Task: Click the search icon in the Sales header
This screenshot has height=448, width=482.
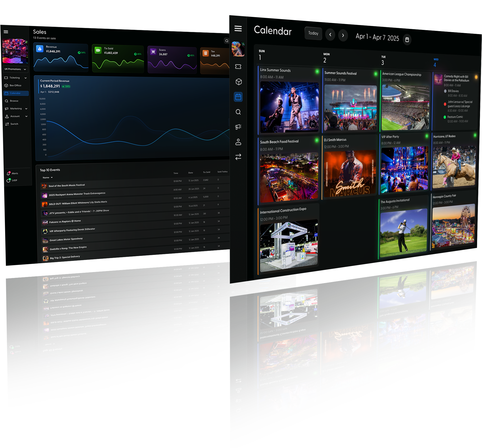Action: pyautogui.click(x=227, y=41)
